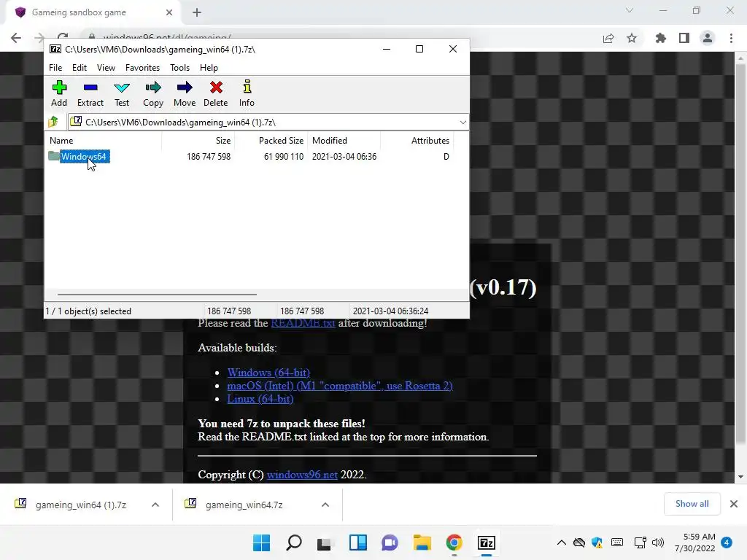This screenshot has width=747, height=560.
Task: Expand options for the gameing_win64.7z download
Action: tap(325, 505)
